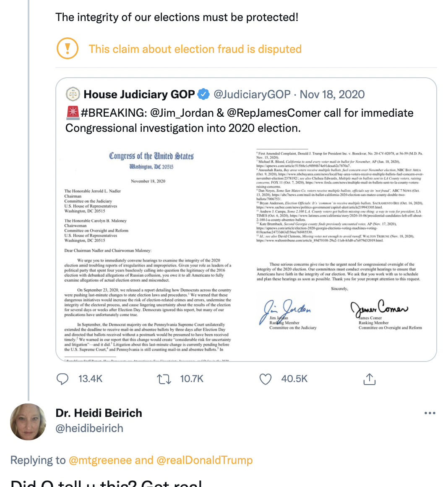Click House Judiciary GOP verified badge
The image size is (448, 487).
[203, 94]
